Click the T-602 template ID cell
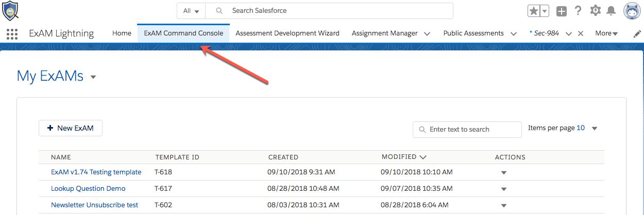644x215 pixels. (163, 205)
